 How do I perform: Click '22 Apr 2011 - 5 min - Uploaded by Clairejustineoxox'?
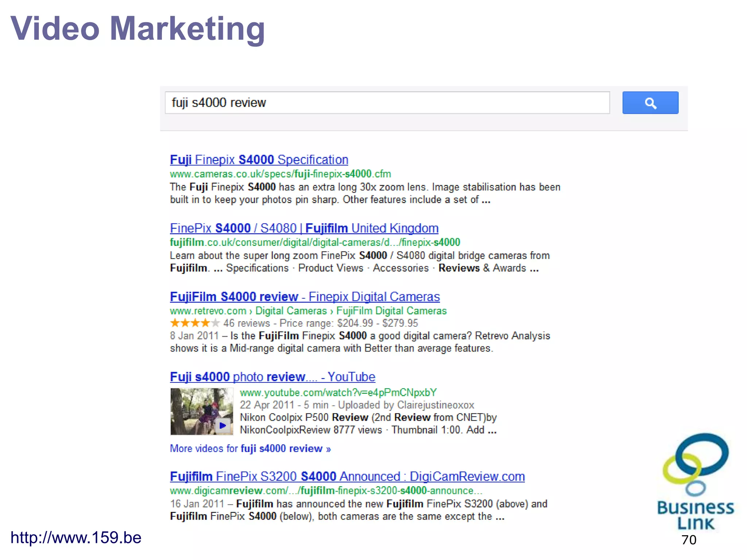click(357, 405)
